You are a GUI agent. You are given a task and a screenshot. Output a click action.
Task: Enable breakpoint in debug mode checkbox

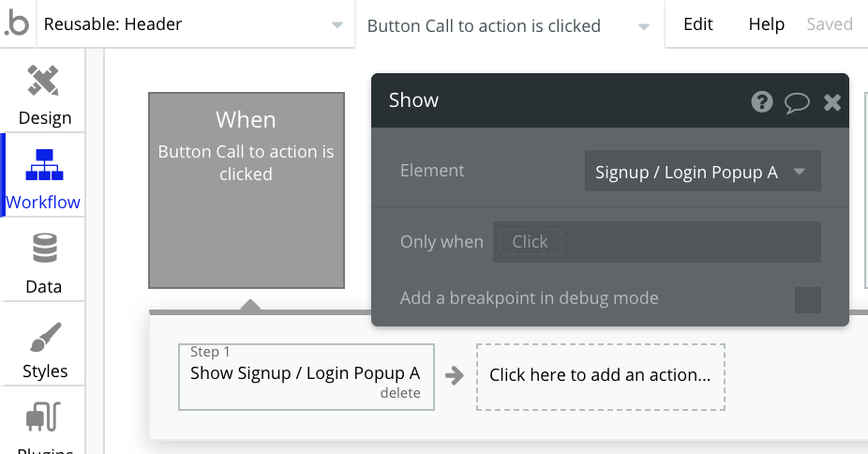[807, 299]
